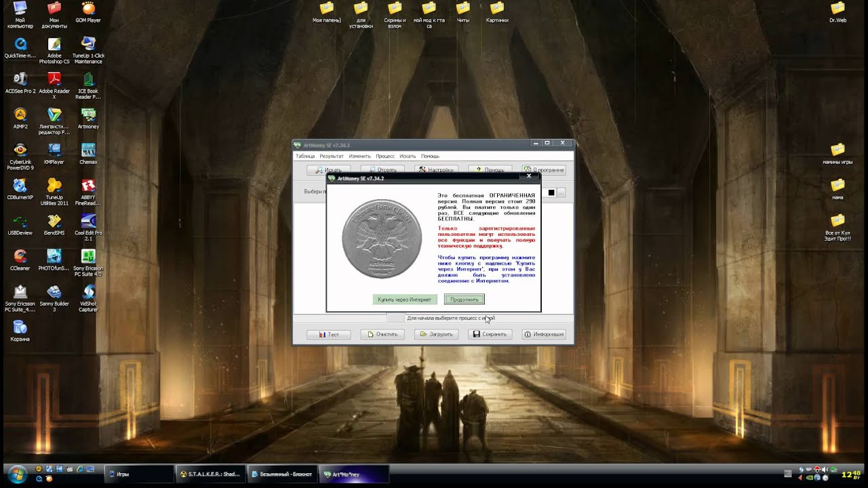Open TuneUp 1-Click Maintenance icon
868x488 pixels.
(x=88, y=50)
